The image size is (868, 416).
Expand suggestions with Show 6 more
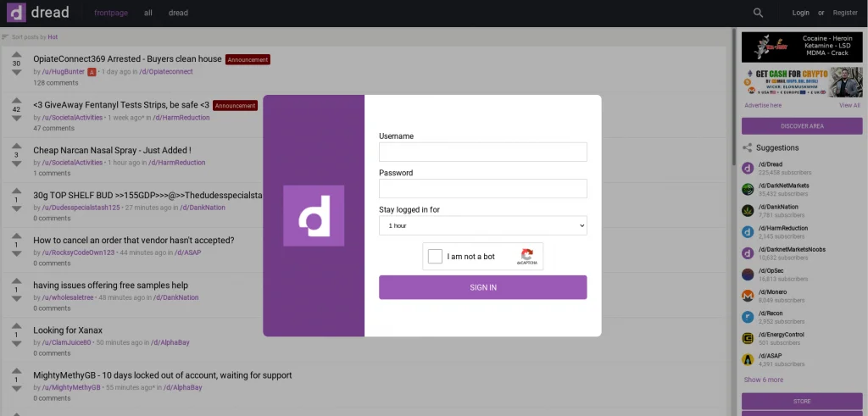click(763, 380)
